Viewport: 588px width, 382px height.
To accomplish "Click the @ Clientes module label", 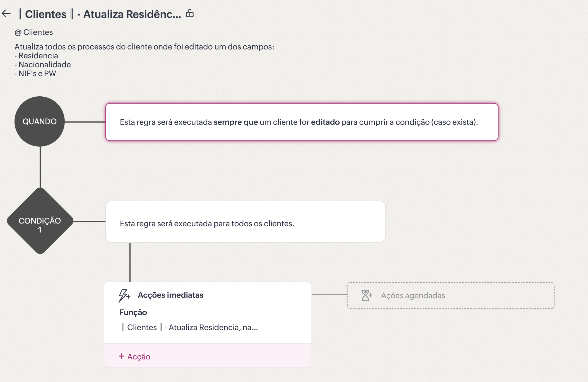I will coord(34,32).
